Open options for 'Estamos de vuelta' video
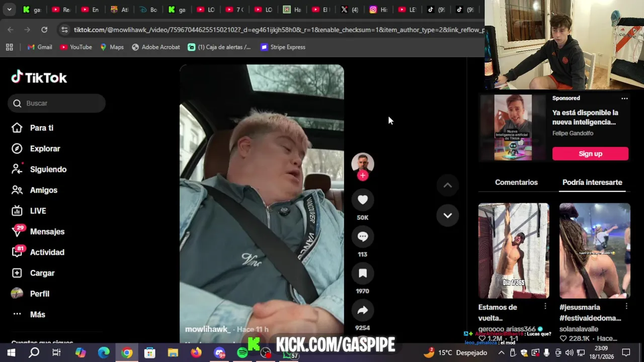This screenshot has height=362, width=644. coord(545,306)
